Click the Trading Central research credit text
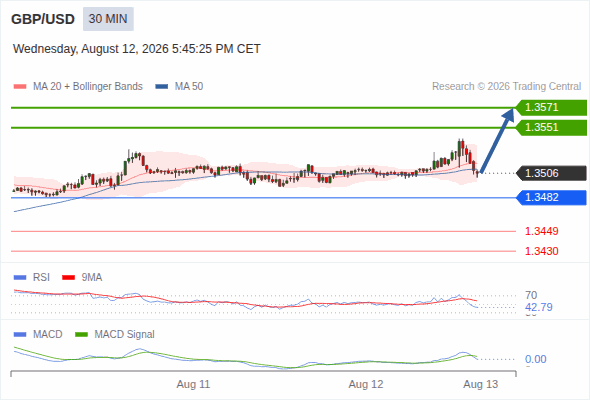 pyautogui.click(x=506, y=87)
